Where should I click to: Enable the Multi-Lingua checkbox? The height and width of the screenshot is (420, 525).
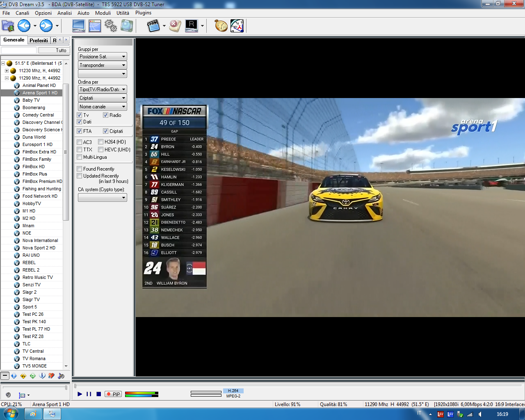click(80, 157)
